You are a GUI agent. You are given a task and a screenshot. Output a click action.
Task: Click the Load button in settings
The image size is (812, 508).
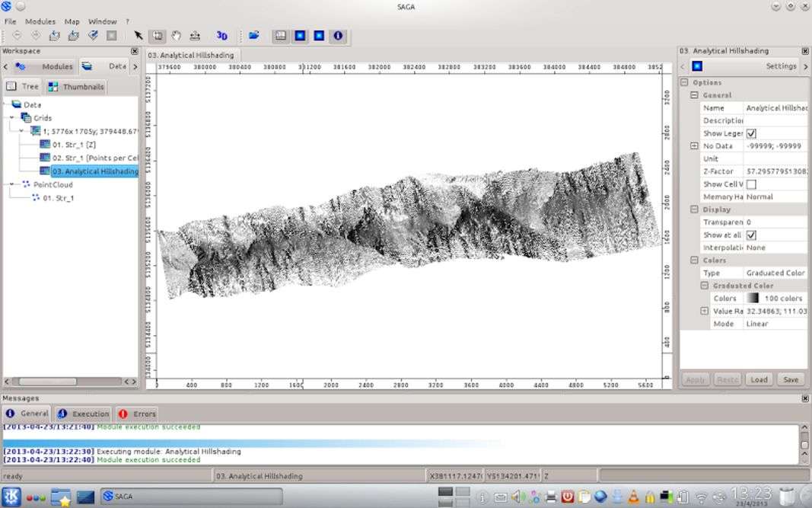(x=759, y=379)
